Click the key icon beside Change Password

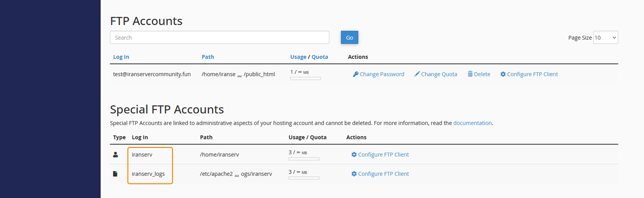356,74
